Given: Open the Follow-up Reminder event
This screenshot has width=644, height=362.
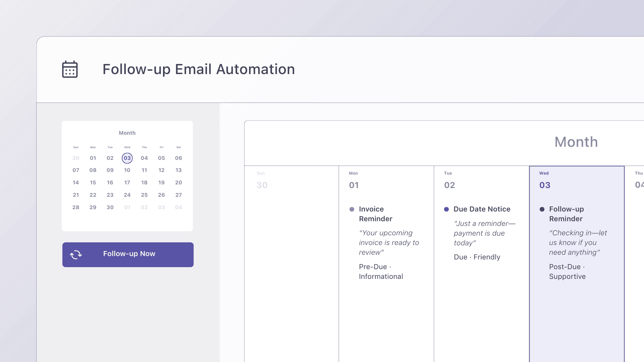Looking at the screenshot, I should pyautogui.click(x=566, y=214).
